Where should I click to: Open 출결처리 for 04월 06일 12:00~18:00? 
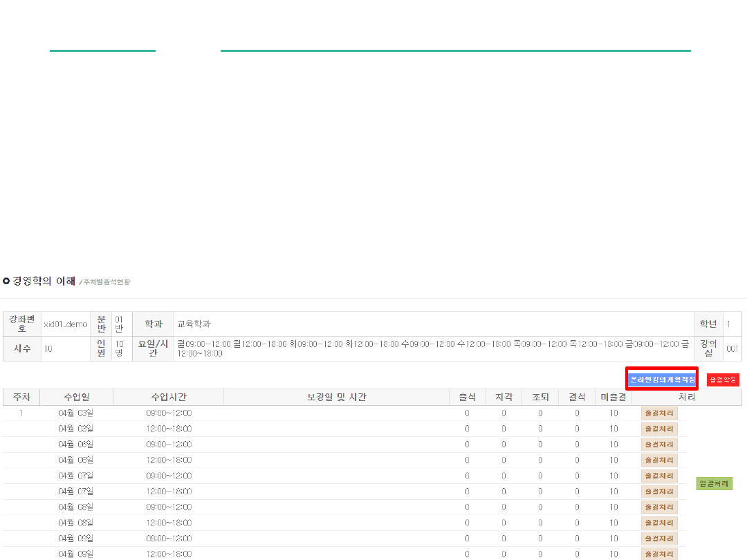[659, 460]
